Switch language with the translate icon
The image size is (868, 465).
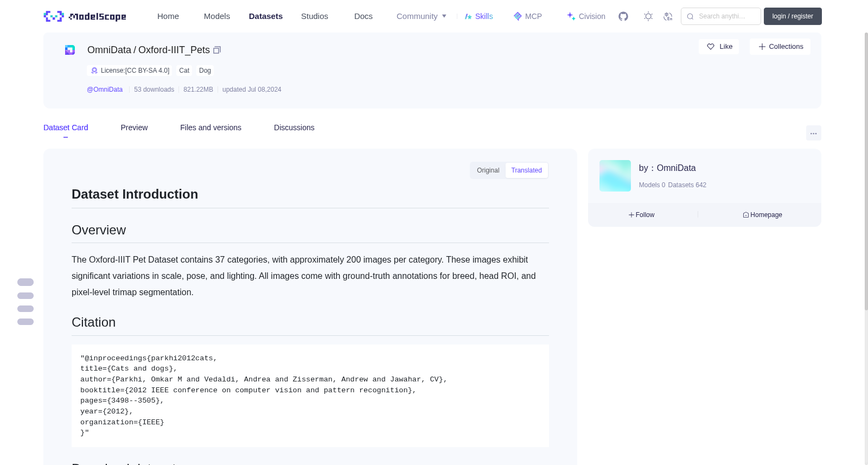(668, 16)
